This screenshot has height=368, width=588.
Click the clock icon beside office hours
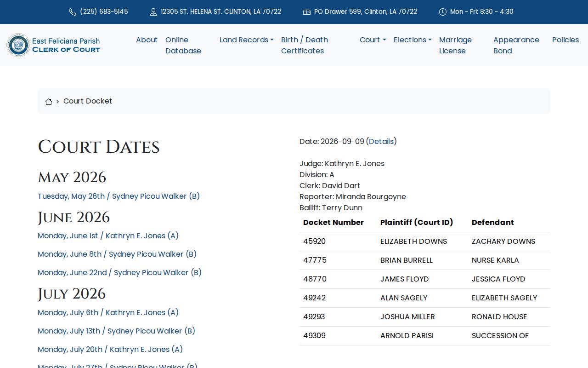[x=443, y=12]
